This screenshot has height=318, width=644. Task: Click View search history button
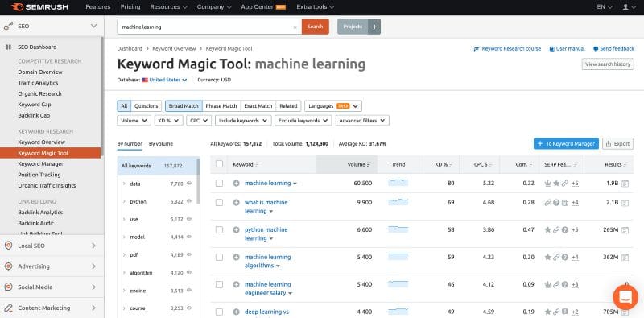click(608, 64)
